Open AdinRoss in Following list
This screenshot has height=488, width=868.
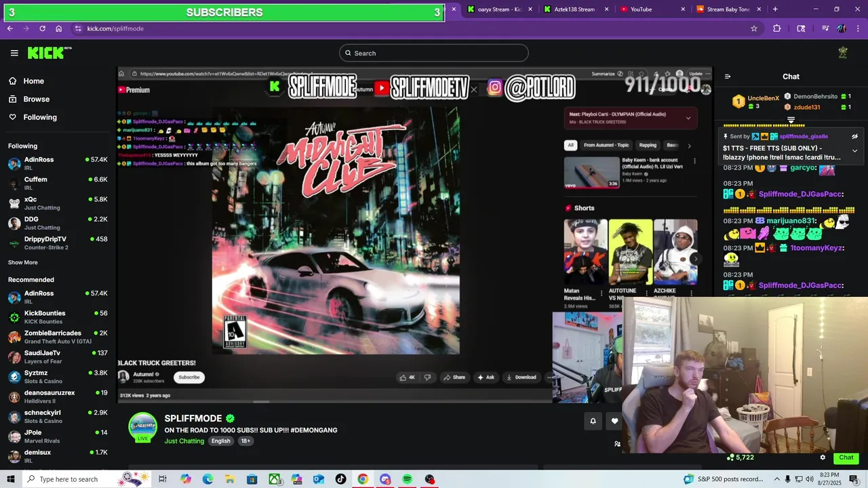tap(58, 163)
